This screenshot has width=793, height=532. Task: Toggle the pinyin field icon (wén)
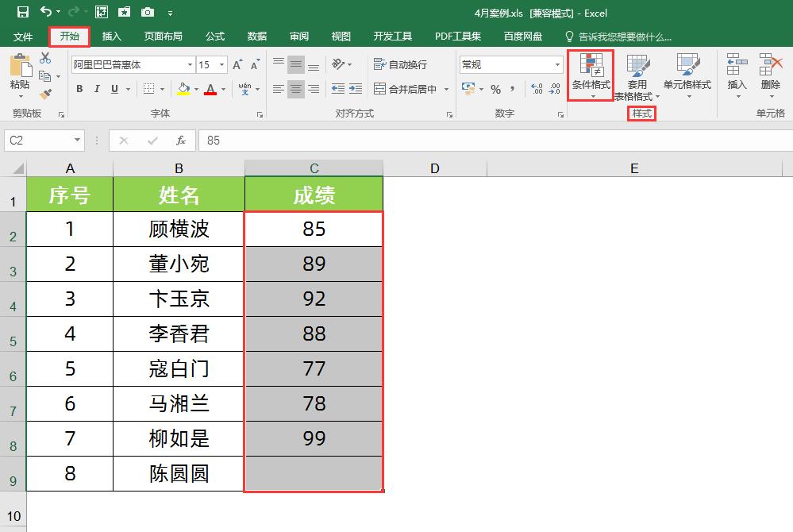coord(246,89)
